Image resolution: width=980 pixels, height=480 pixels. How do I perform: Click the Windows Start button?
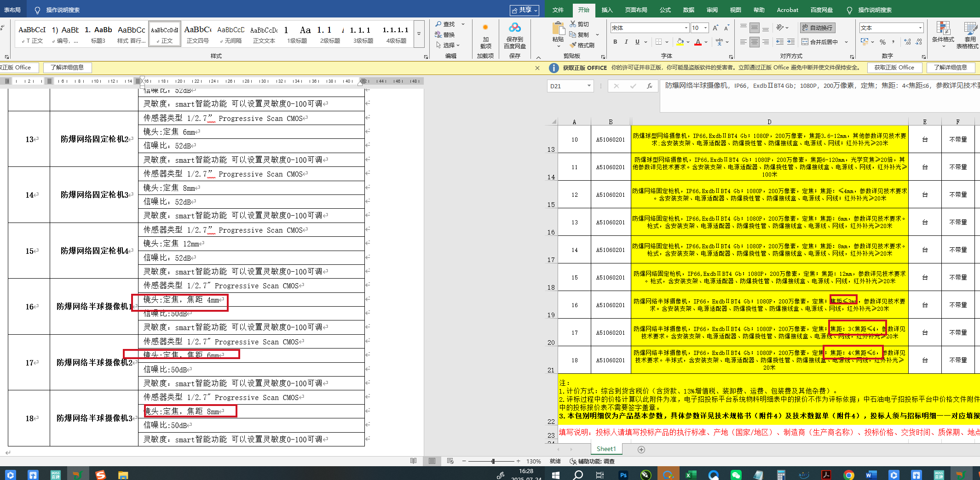(x=555, y=474)
